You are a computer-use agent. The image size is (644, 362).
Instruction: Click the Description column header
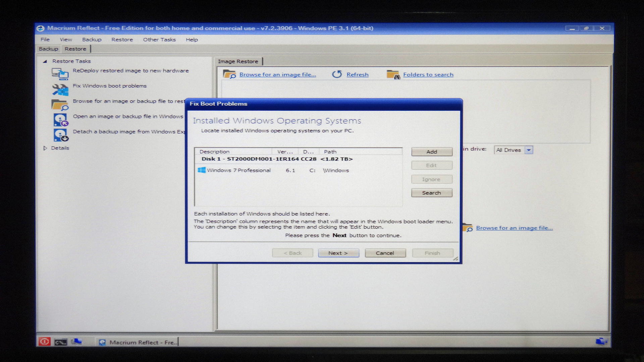pos(233,152)
